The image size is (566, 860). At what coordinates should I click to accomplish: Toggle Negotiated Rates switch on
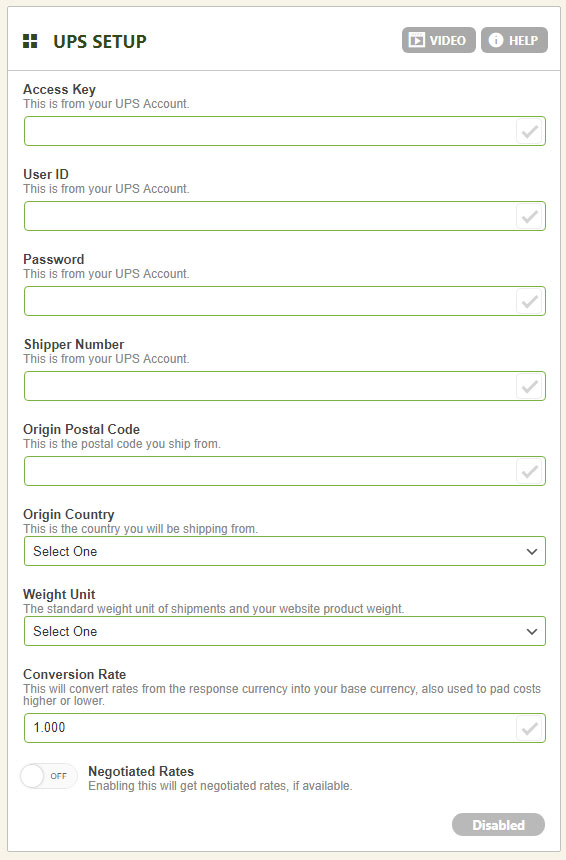point(49,776)
